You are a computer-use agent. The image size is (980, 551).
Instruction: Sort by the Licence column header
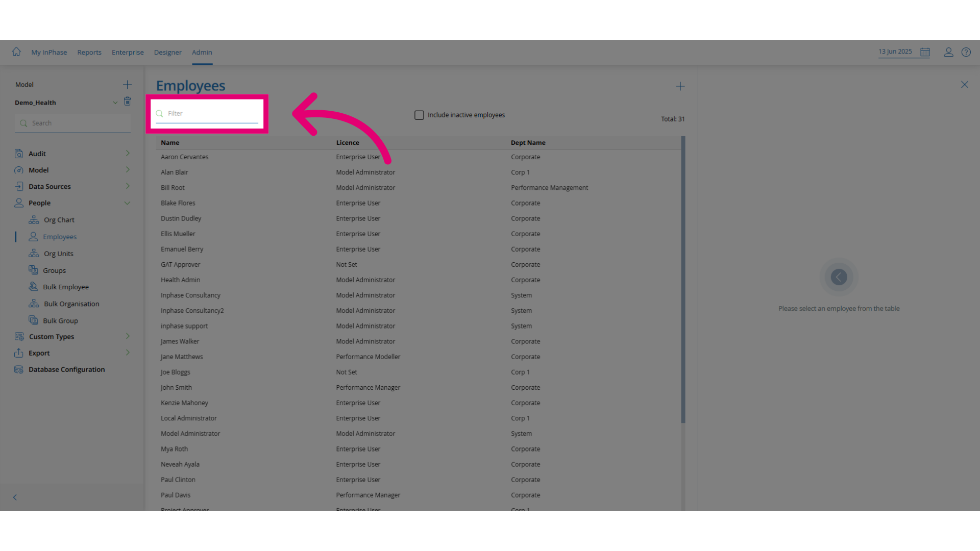348,143
